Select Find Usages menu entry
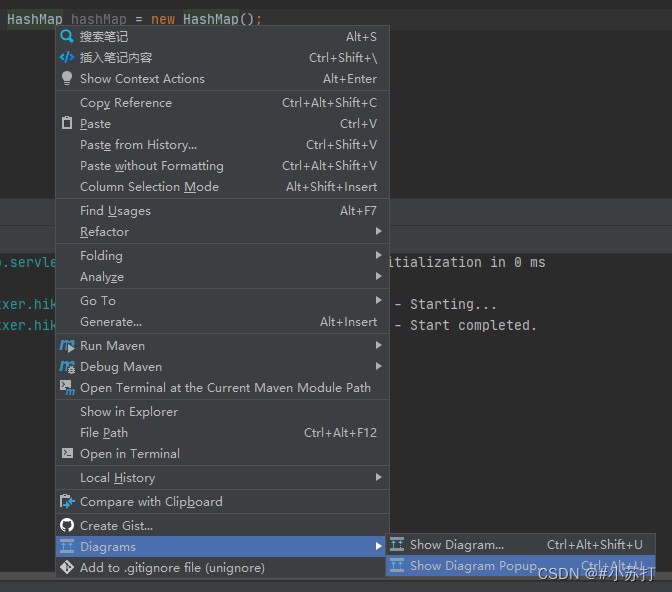This screenshot has width=672, height=592. (222, 210)
